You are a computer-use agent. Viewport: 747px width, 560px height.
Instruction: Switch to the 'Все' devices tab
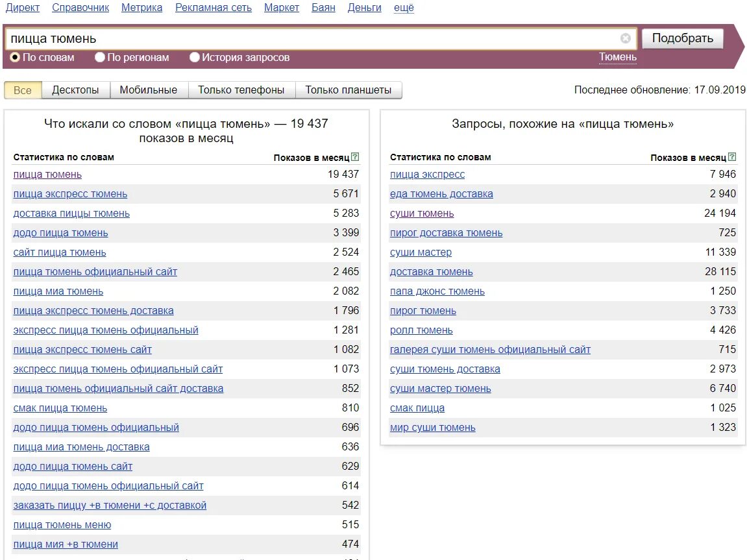coord(23,90)
